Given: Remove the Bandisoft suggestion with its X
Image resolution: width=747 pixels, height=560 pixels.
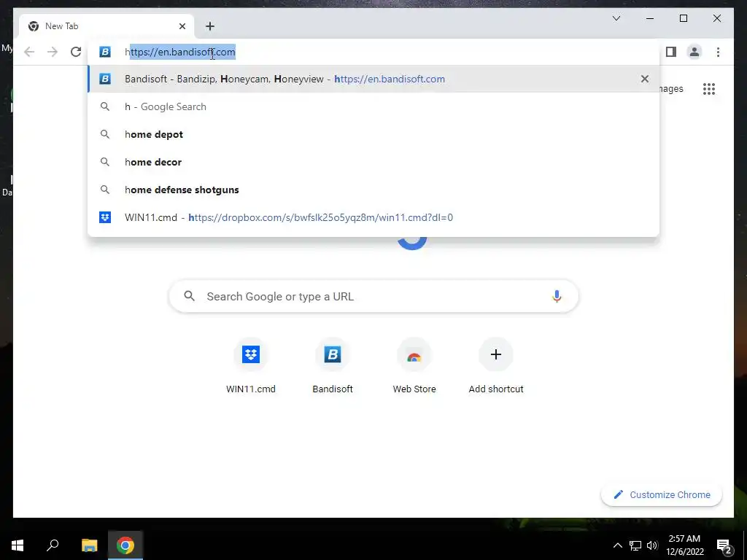Looking at the screenshot, I should coord(645,79).
